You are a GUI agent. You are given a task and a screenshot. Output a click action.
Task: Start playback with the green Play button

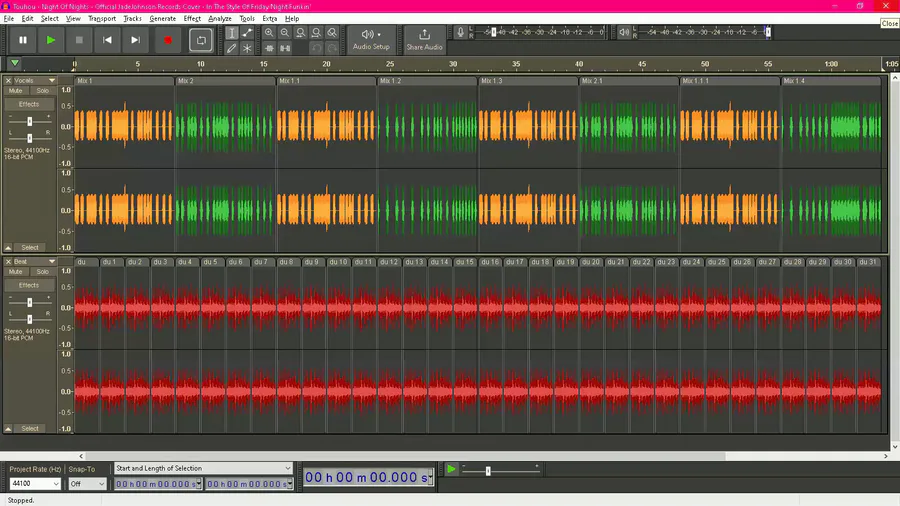pos(51,40)
